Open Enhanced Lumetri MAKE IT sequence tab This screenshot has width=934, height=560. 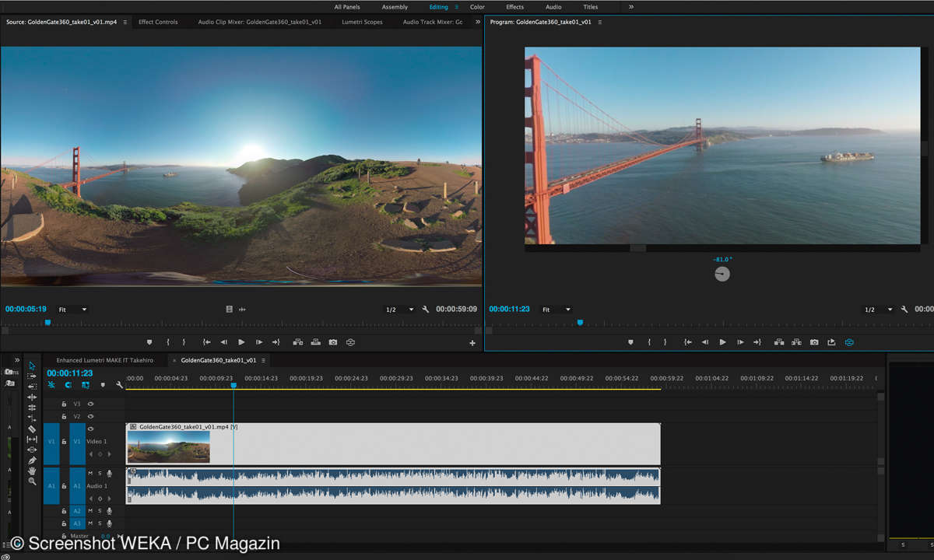[105, 360]
